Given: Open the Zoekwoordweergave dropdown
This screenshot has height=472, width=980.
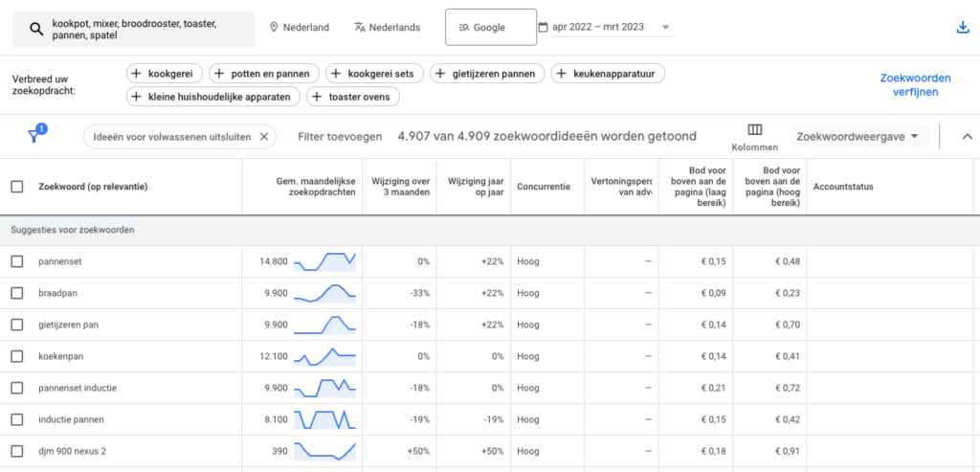Looking at the screenshot, I should (860, 137).
